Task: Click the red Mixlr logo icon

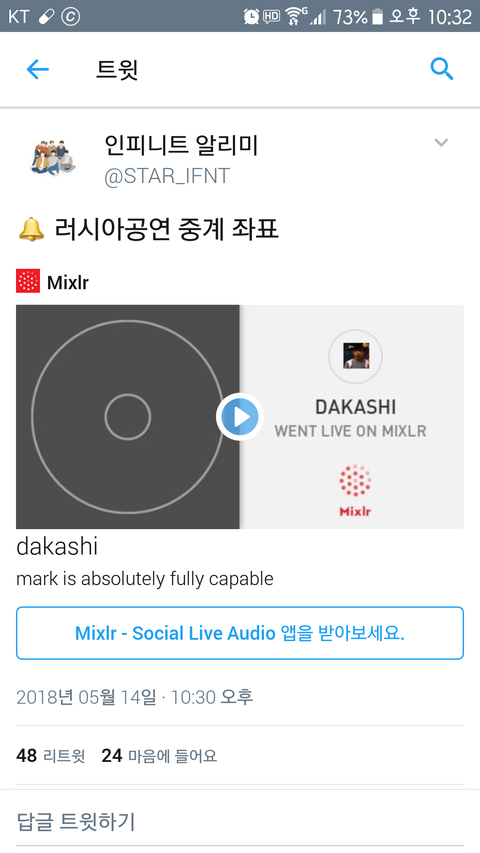Action: pyautogui.click(x=28, y=281)
